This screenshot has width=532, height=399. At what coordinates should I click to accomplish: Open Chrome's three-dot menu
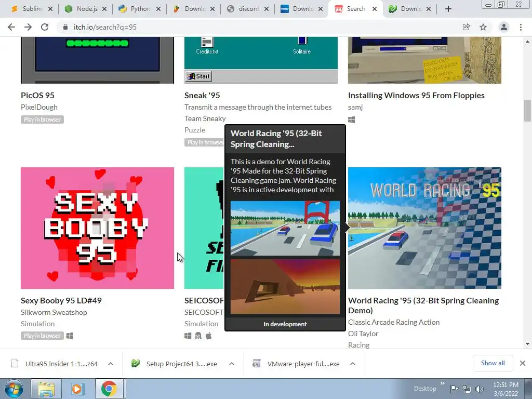click(x=521, y=27)
